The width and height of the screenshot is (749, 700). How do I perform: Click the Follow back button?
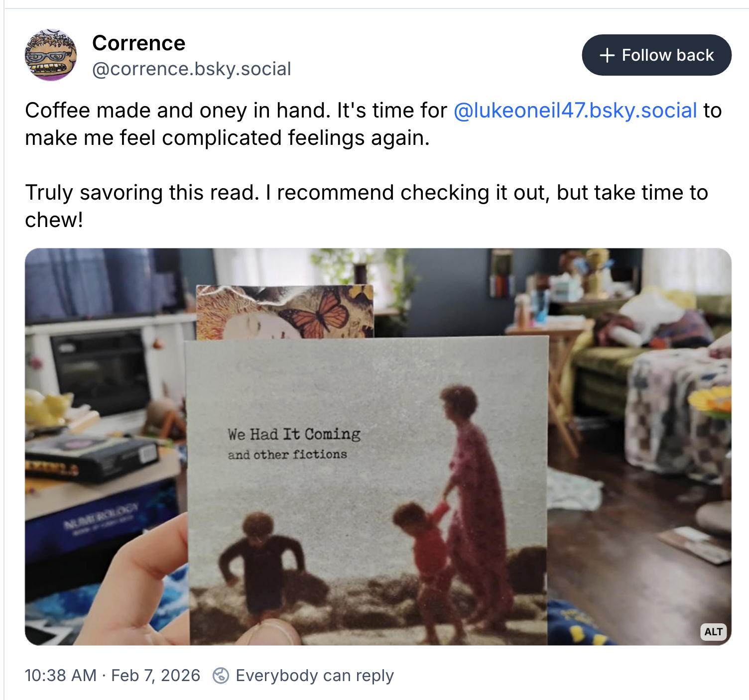pos(656,55)
